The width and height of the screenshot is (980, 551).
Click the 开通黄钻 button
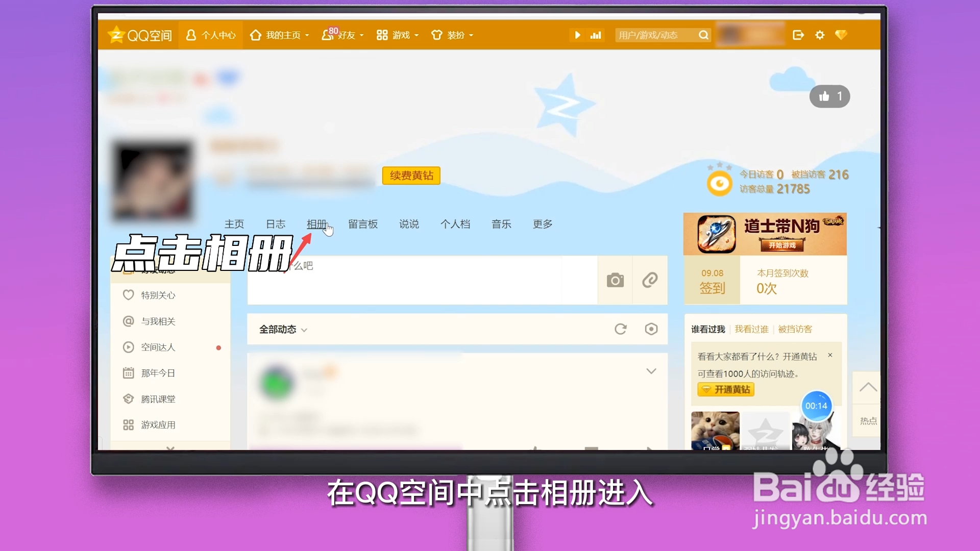click(725, 389)
